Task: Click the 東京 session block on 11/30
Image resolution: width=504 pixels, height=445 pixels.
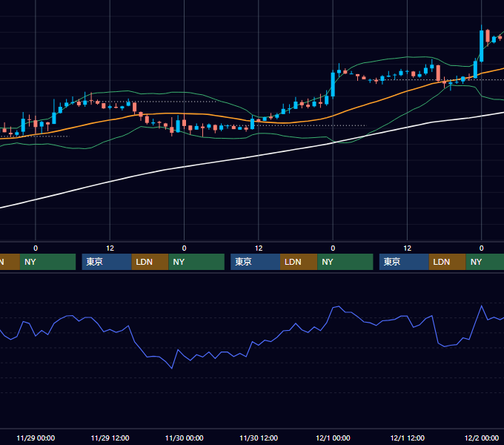Action: 255,262
